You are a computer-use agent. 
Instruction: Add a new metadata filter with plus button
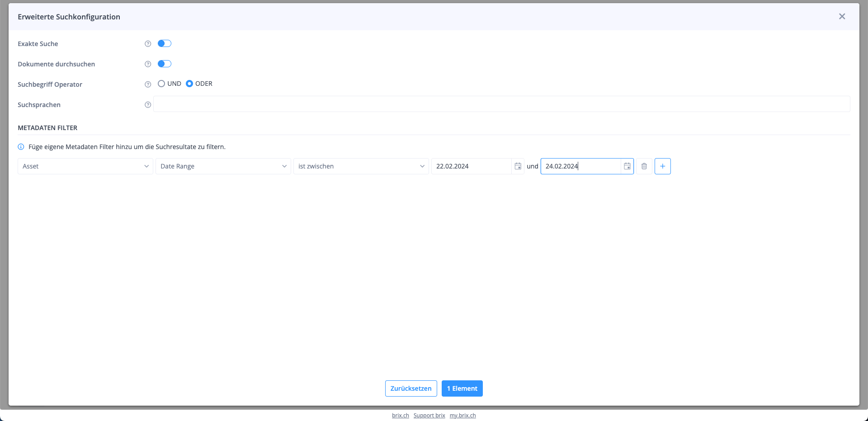pos(663,166)
